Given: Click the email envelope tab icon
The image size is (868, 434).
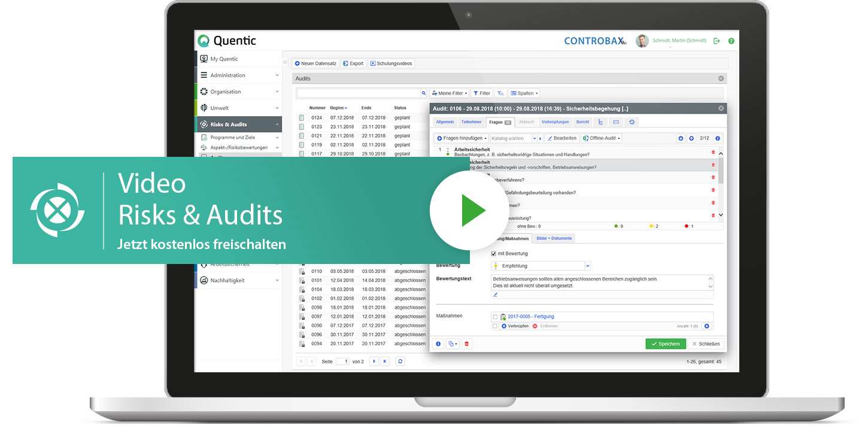Looking at the screenshot, I should point(616,122).
